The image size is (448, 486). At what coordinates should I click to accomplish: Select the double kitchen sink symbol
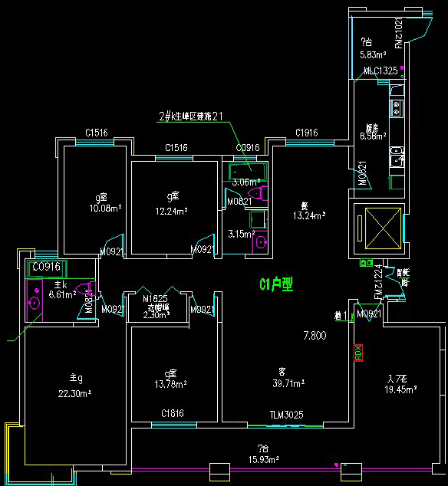pyautogui.click(x=397, y=157)
